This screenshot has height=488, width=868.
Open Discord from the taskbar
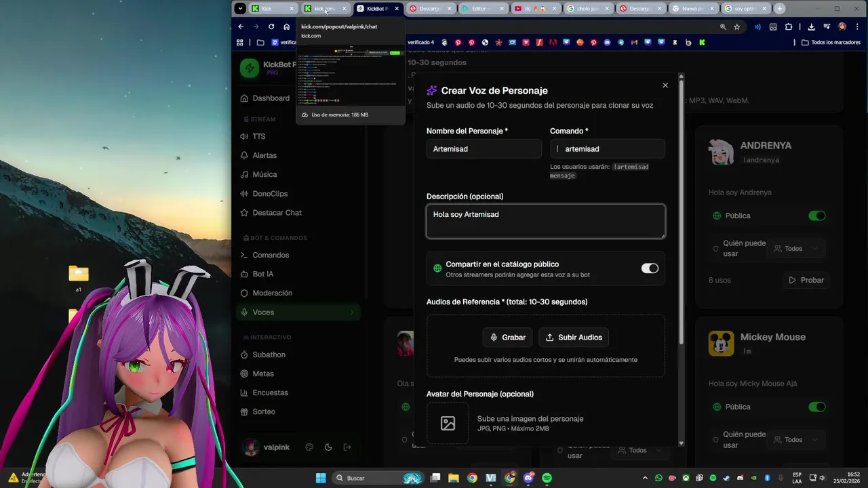(528, 478)
